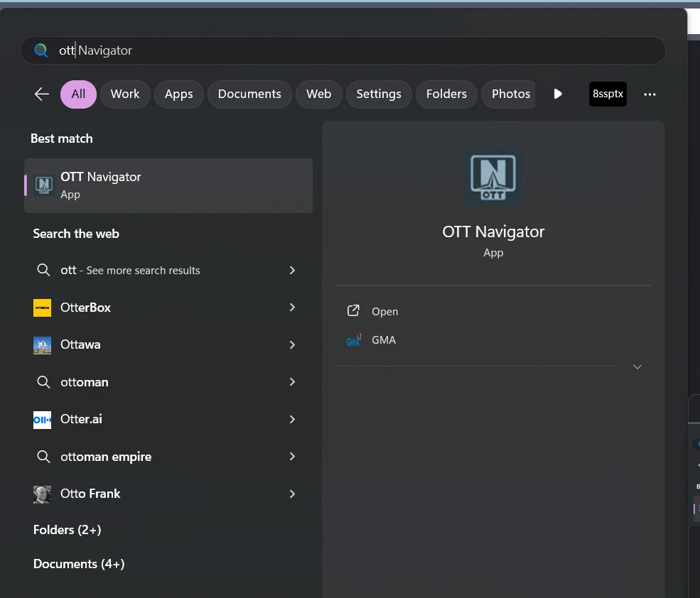This screenshot has width=700, height=598.
Task: Expand the 'ott - See more search results' chevron
Action: point(292,270)
